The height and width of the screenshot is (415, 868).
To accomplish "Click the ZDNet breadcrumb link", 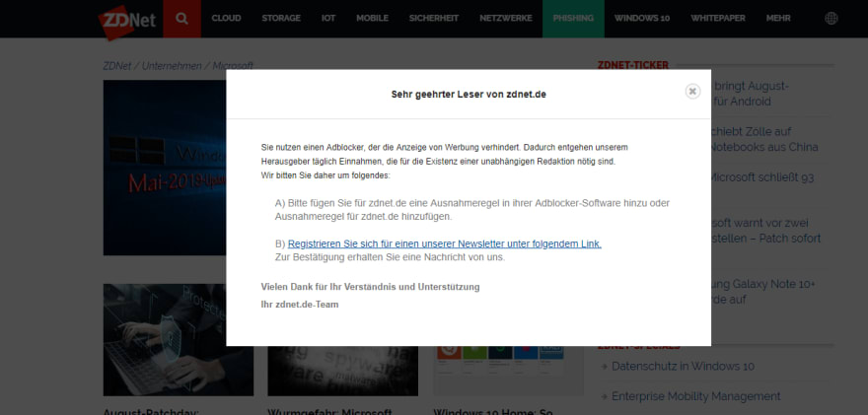I will click(x=116, y=66).
